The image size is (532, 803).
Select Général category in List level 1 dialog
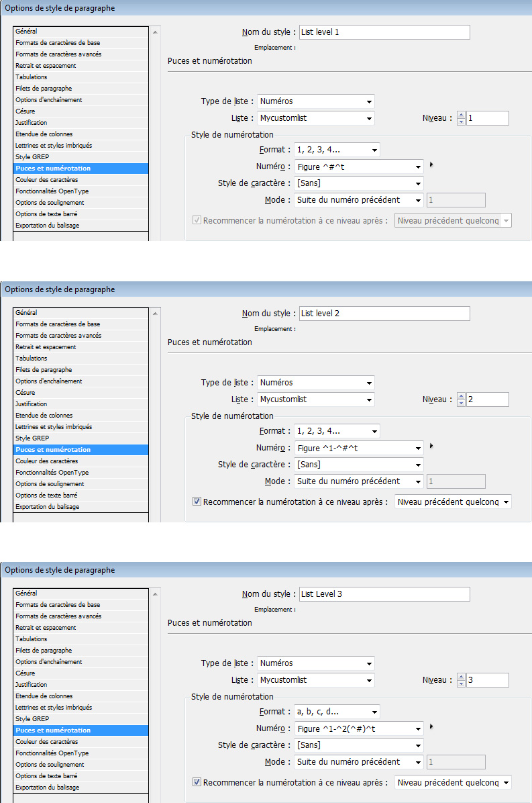click(81, 32)
